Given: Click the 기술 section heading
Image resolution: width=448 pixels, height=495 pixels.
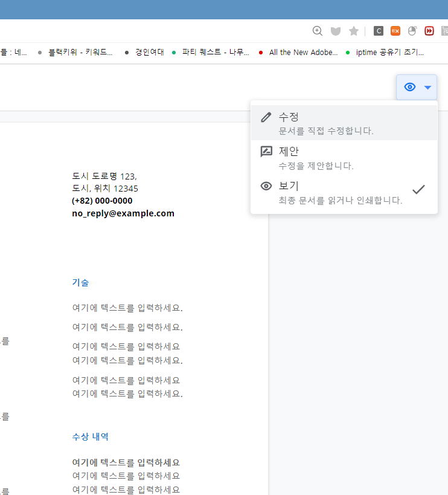Looking at the screenshot, I should [80, 282].
